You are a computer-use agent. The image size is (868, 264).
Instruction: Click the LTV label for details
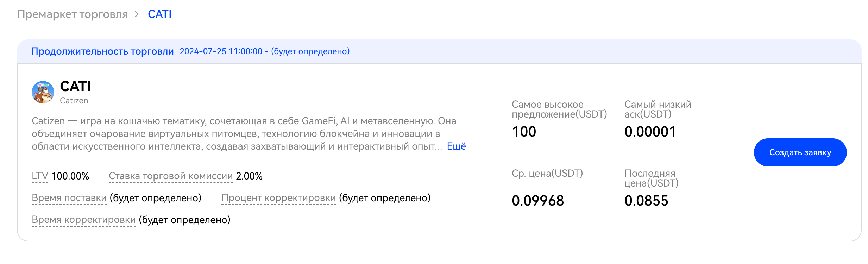(40, 176)
